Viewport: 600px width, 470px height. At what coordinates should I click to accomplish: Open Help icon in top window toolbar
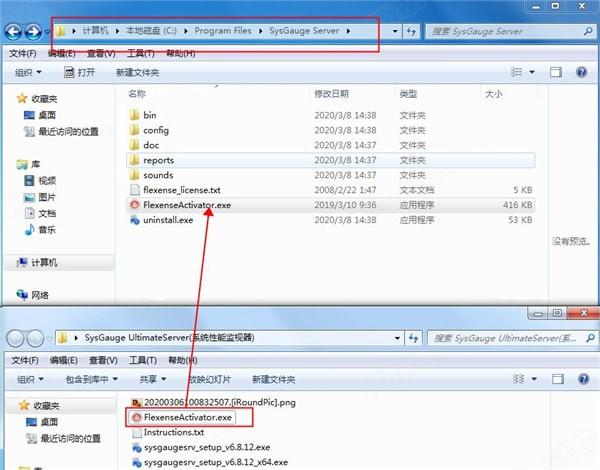[x=581, y=72]
